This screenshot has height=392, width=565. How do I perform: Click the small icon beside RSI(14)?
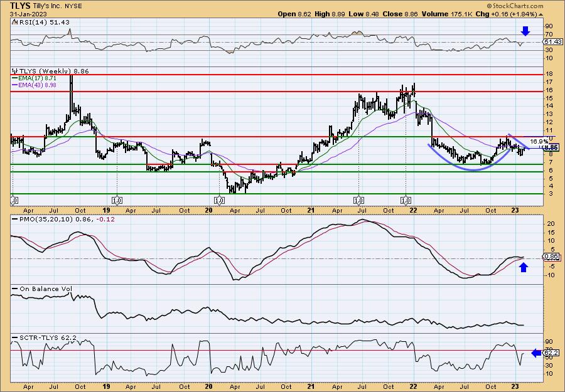[x=14, y=23]
